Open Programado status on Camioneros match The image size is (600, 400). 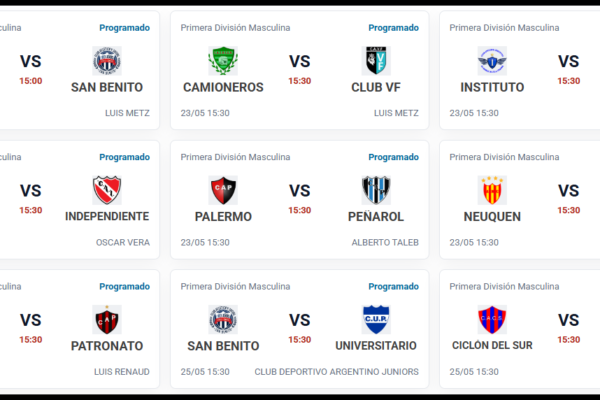[x=393, y=28]
